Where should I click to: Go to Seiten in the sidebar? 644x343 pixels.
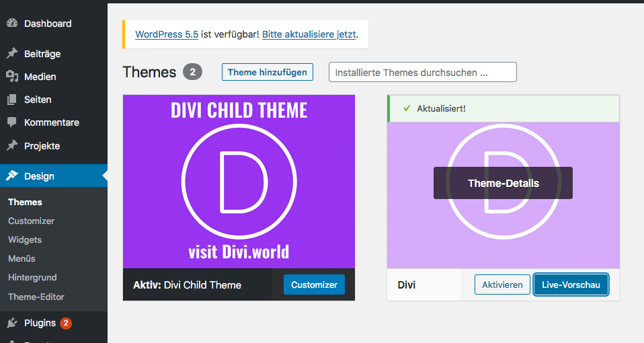[x=53, y=100]
